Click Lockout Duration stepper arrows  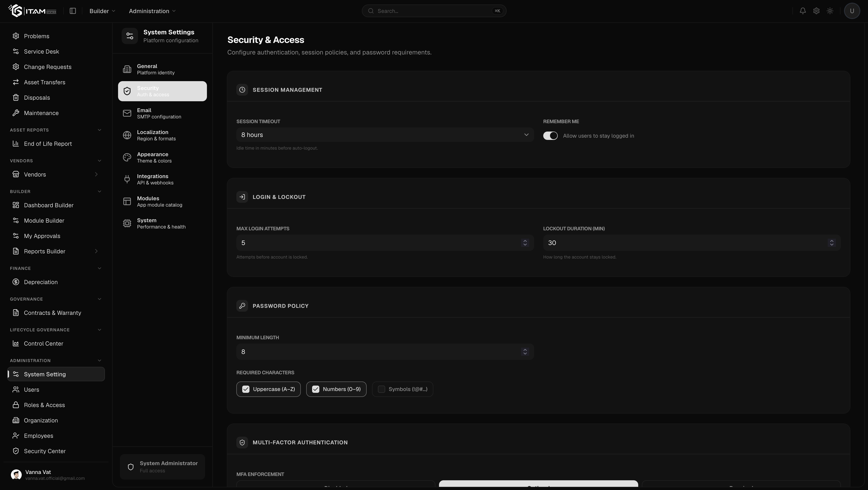tap(832, 243)
